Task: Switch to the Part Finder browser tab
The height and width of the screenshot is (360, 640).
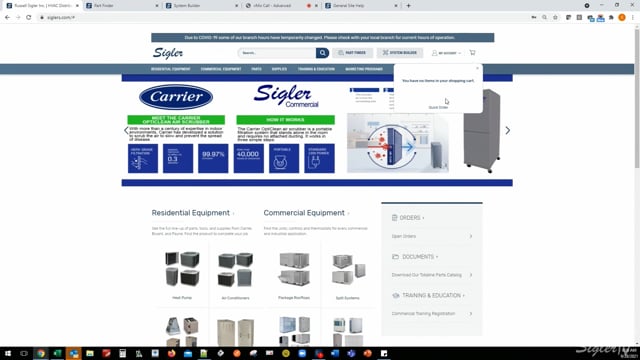Action: coord(122,6)
